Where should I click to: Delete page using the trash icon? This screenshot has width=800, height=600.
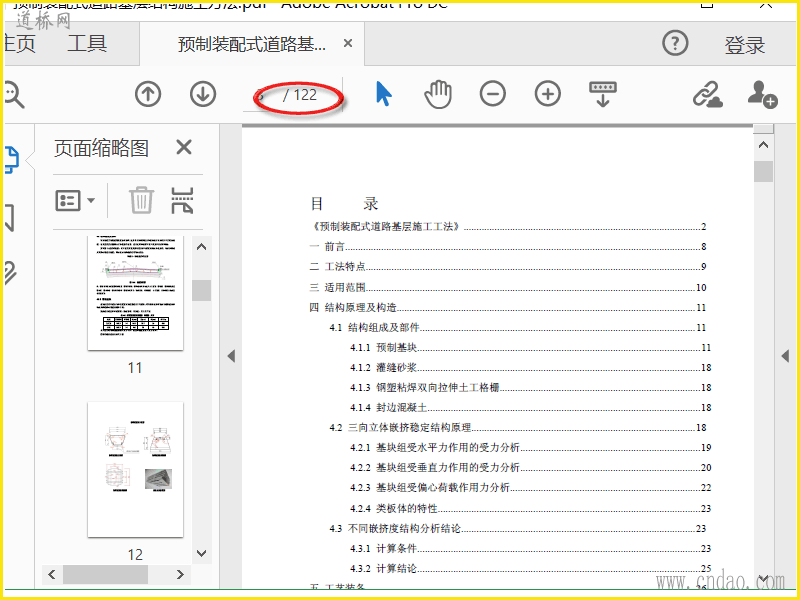tap(141, 200)
